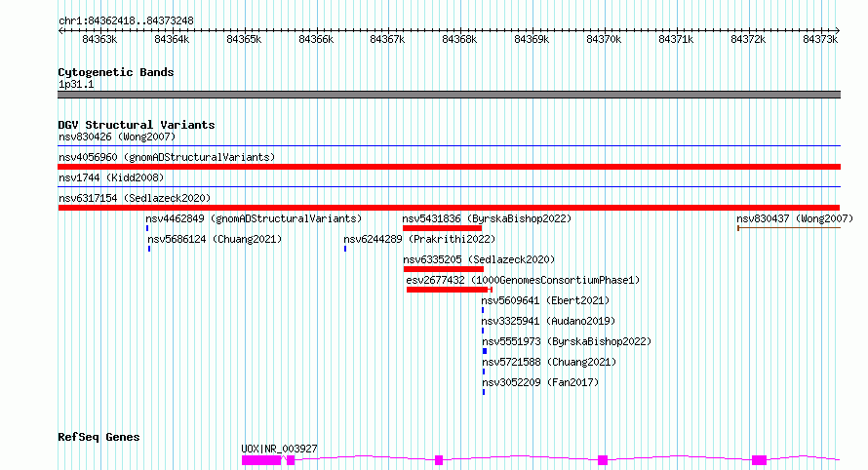This screenshot has height=470, width=868.
Task: Open the nsv5551973 (ByrskaBishop2022) label
Action: click(x=567, y=341)
